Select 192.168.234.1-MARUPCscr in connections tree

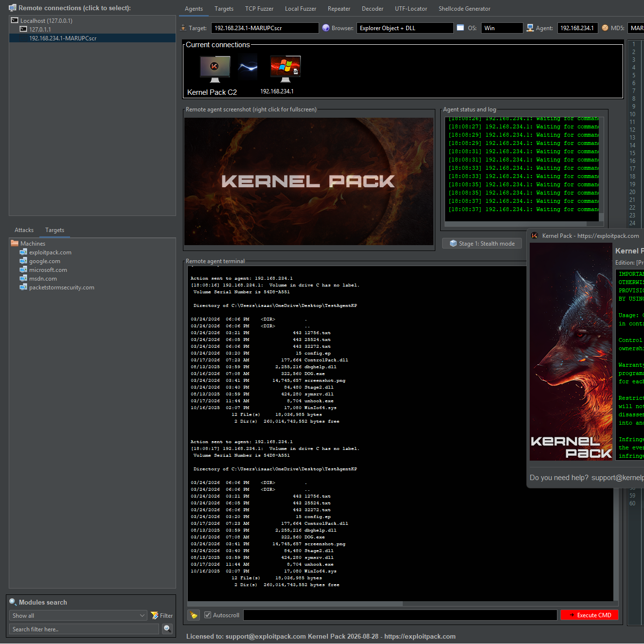(x=63, y=38)
